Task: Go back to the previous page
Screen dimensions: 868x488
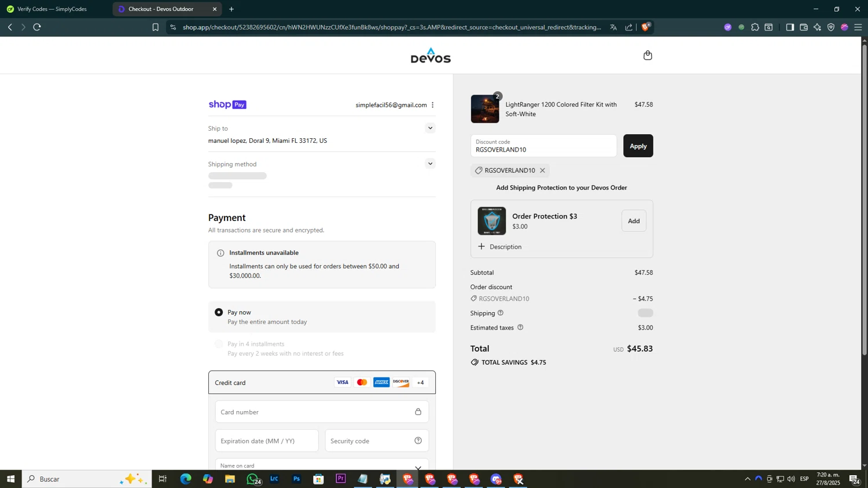Action: 10,27
